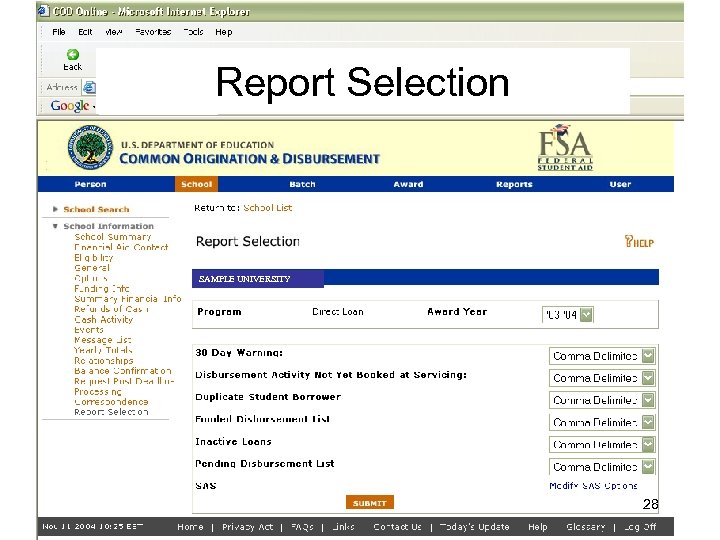Viewport: 720px width, 540px height.
Task: Click the Privacy Act footer link
Action: (x=248, y=527)
